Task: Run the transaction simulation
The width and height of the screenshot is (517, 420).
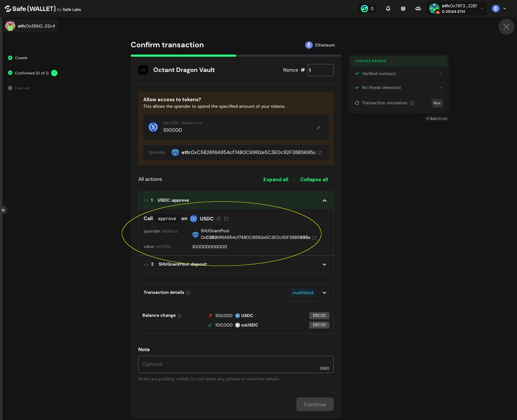Action: point(437,103)
